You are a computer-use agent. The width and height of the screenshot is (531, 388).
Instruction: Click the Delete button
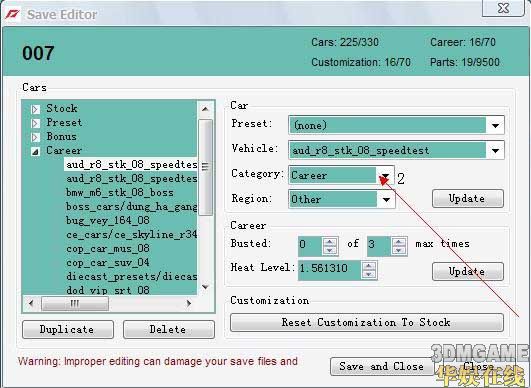(169, 329)
